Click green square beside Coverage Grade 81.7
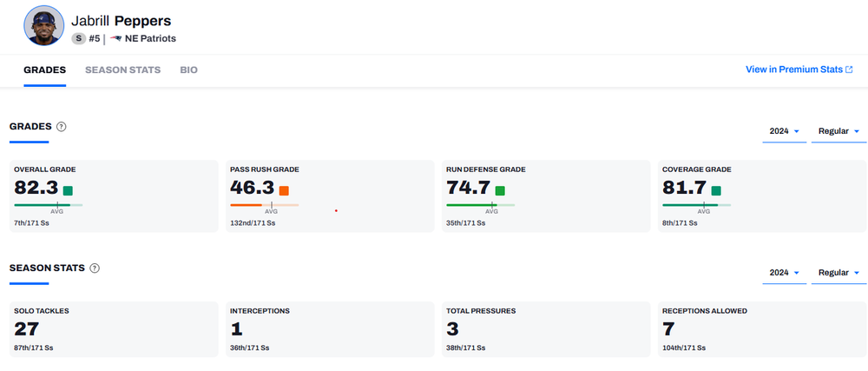This screenshot has width=868, height=371. tap(716, 190)
